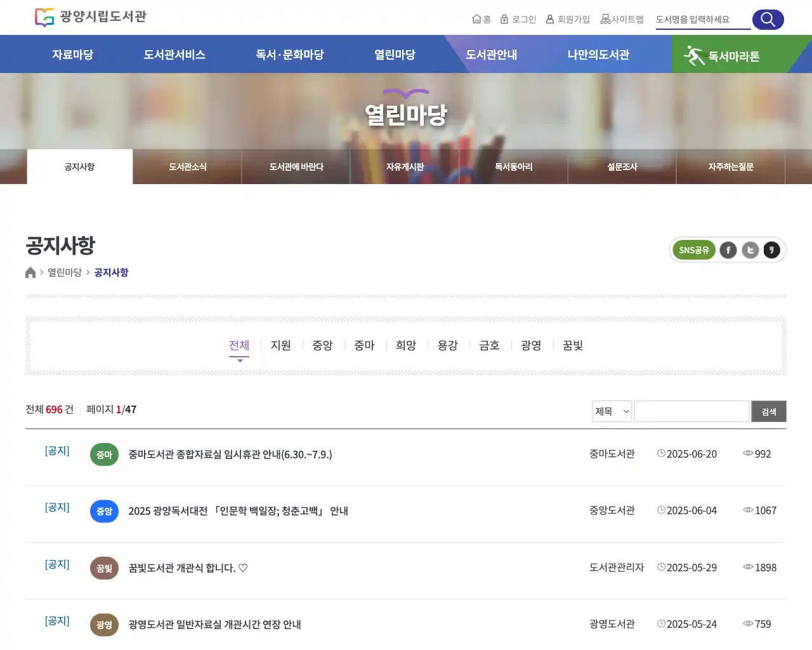Click 공지사항 in the breadcrumb

(111, 272)
